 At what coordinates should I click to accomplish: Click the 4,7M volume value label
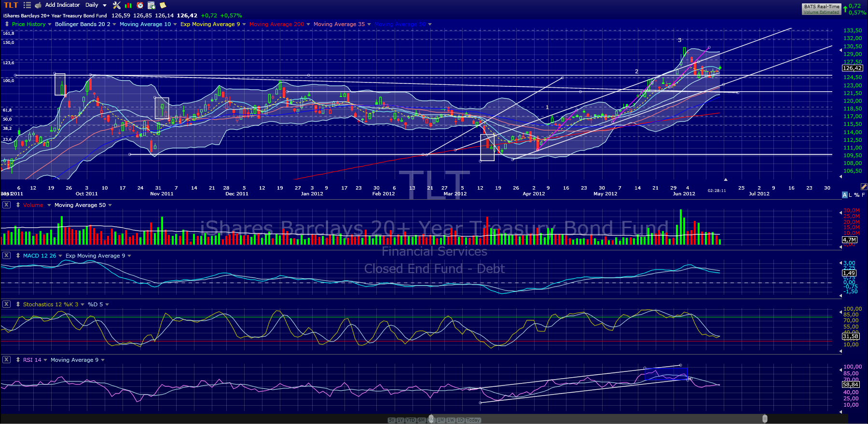pyautogui.click(x=849, y=240)
